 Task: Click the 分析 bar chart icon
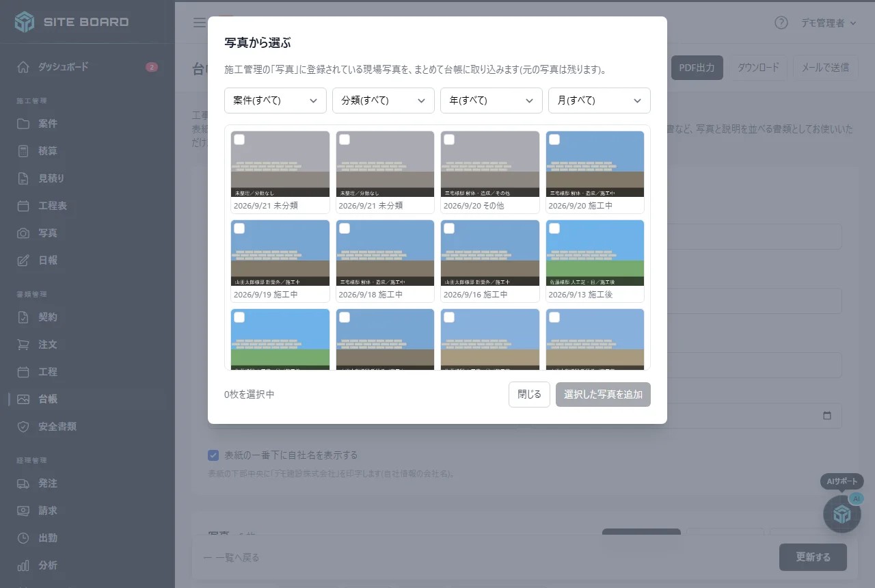[x=23, y=565]
